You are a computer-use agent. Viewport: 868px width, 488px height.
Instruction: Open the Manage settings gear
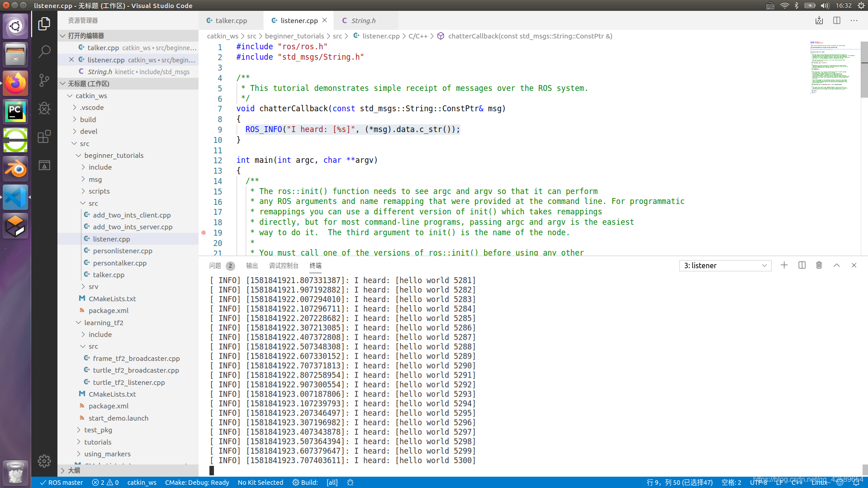pos(44,461)
